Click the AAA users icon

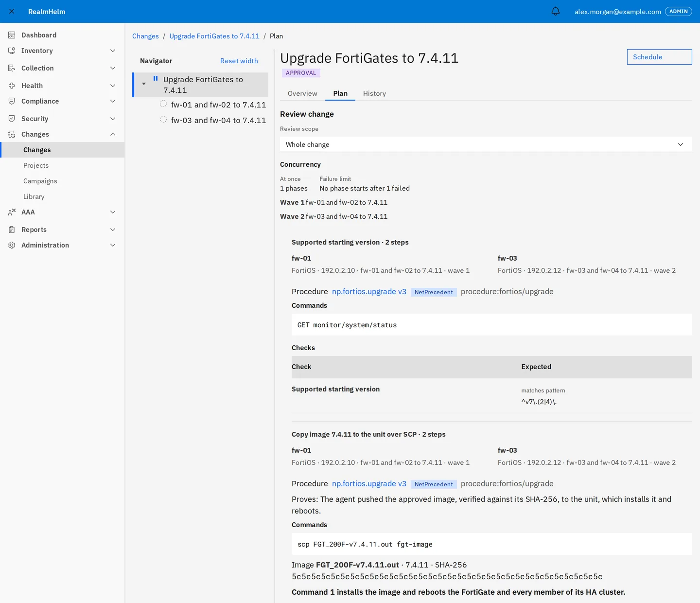(12, 212)
